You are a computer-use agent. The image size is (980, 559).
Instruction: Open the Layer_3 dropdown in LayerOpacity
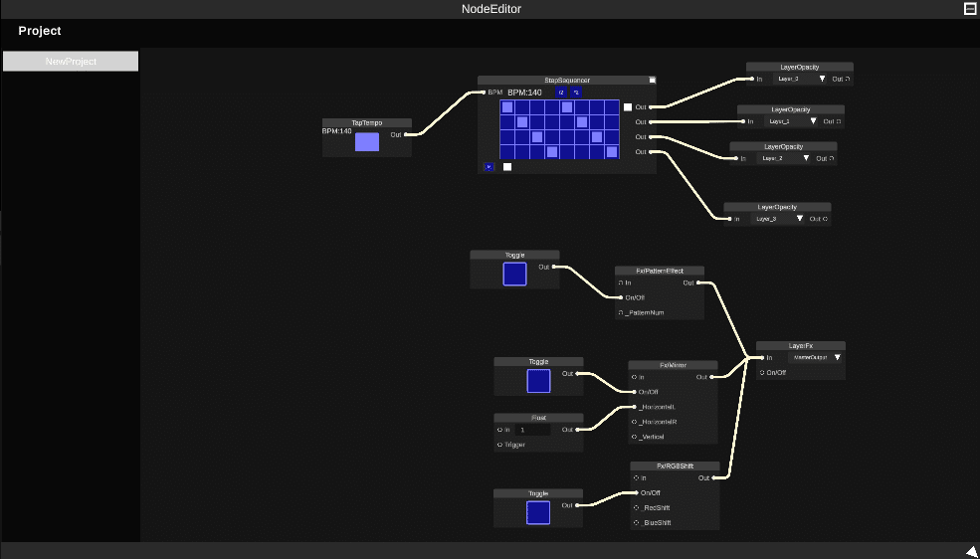coord(778,219)
